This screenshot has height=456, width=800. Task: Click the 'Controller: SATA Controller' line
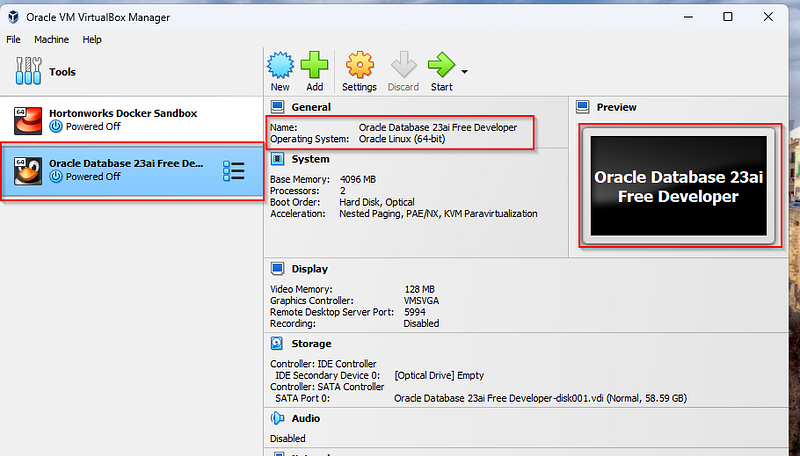click(x=327, y=387)
